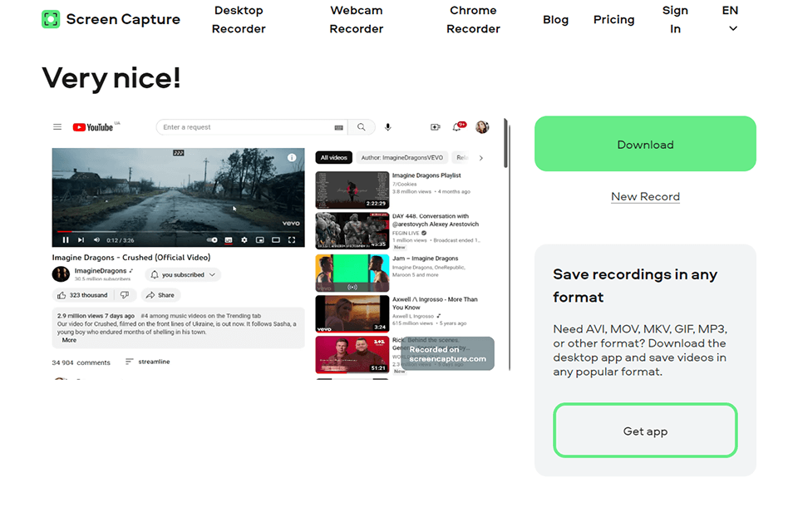
Task: Enter fullscreen in the video player
Action: [x=292, y=240]
